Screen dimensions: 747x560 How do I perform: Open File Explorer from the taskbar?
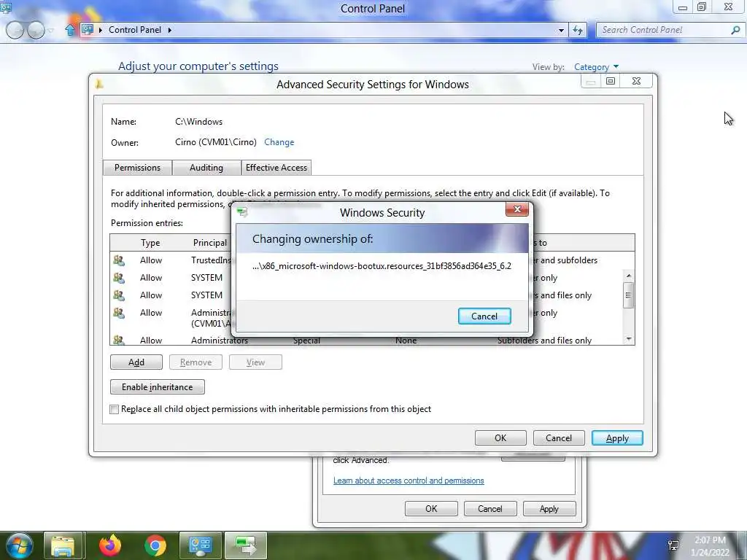pos(64,545)
